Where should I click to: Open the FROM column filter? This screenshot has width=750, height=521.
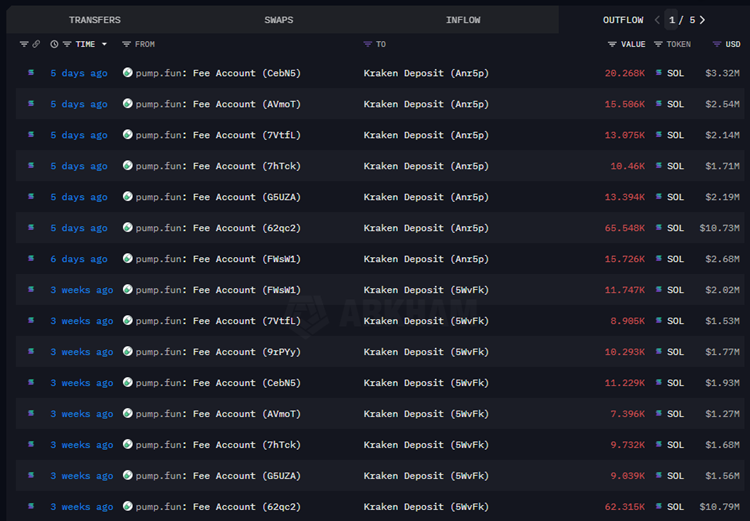click(x=126, y=44)
